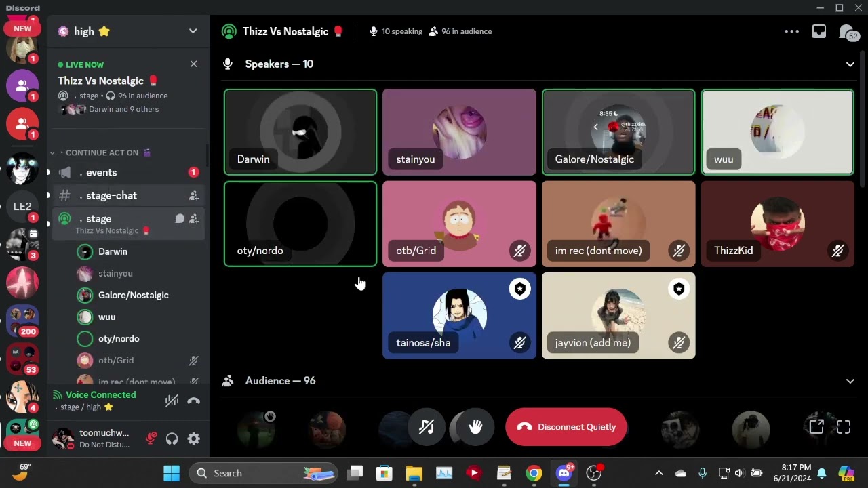The height and width of the screenshot is (488, 868).
Task: Toggle the bottom bar mute microphone button
Action: 426,427
